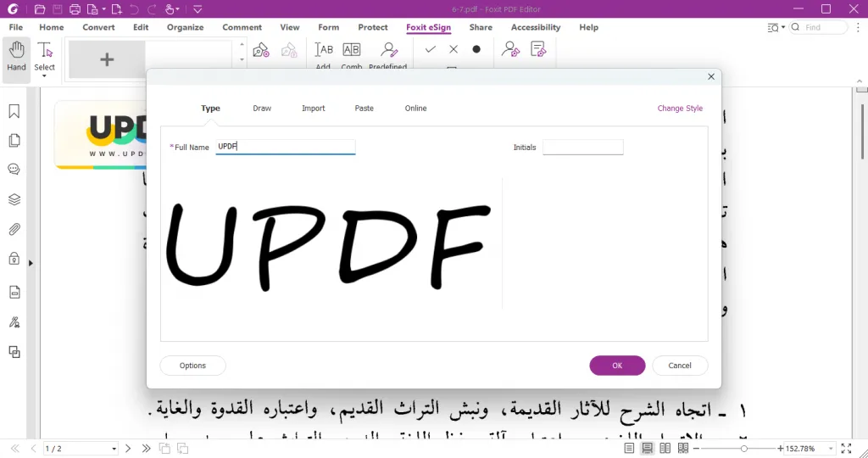868x458 pixels.
Task: Click the Print icon in title bar
Action: click(x=75, y=8)
